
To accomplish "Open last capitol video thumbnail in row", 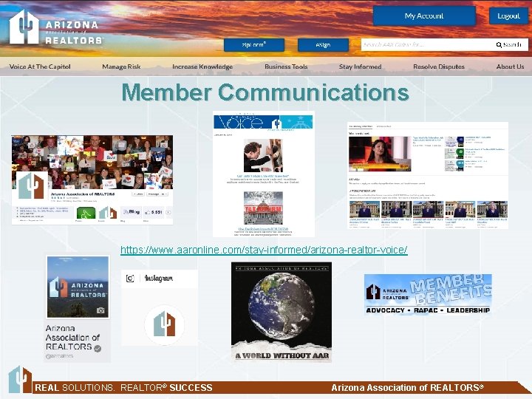I will tap(492, 209).
